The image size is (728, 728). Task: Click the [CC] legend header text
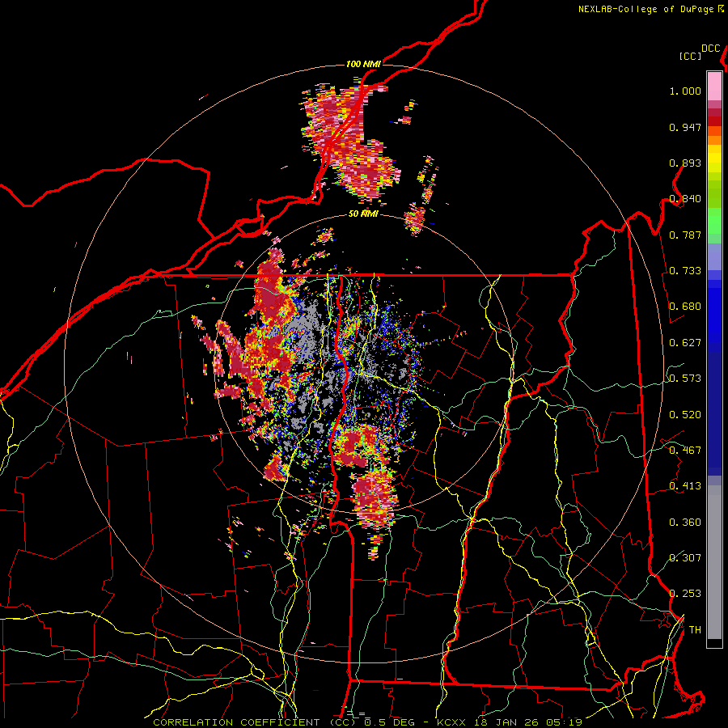click(x=691, y=56)
